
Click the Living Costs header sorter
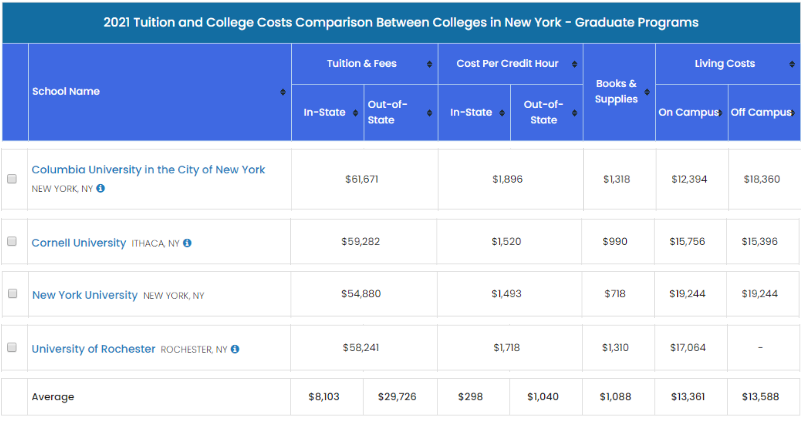pyautogui.click(x=792, y=64)
